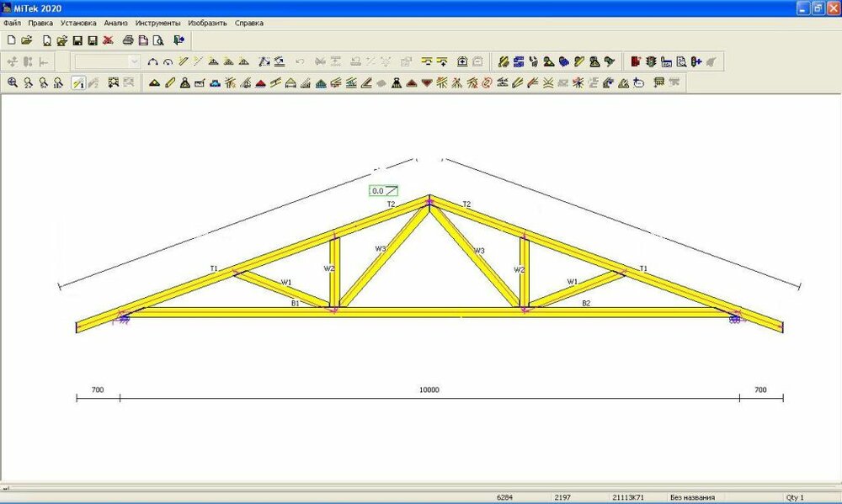The height and width of the screenshot is (504, 842).
Task: Open the Файл menu
Action: 12,23
